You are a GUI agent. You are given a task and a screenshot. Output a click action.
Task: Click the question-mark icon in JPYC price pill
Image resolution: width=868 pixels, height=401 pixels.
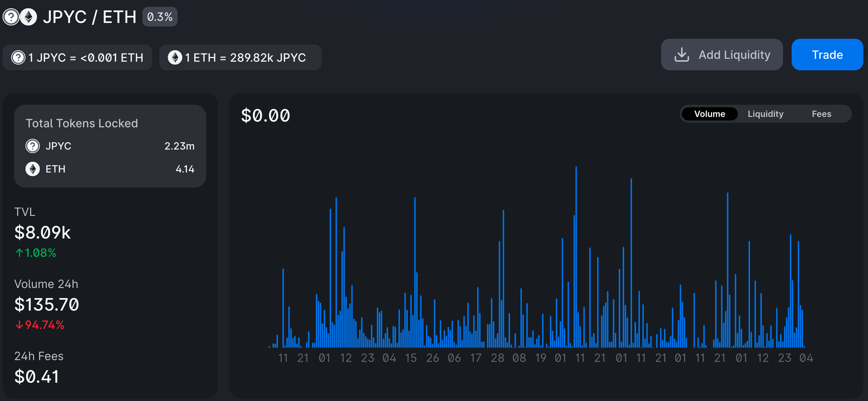click(x=18, y=57)
